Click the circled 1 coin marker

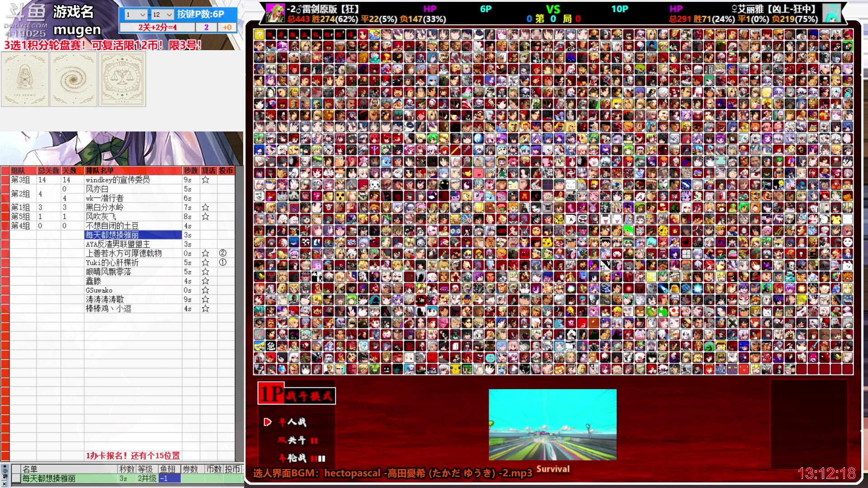[223, 263]
